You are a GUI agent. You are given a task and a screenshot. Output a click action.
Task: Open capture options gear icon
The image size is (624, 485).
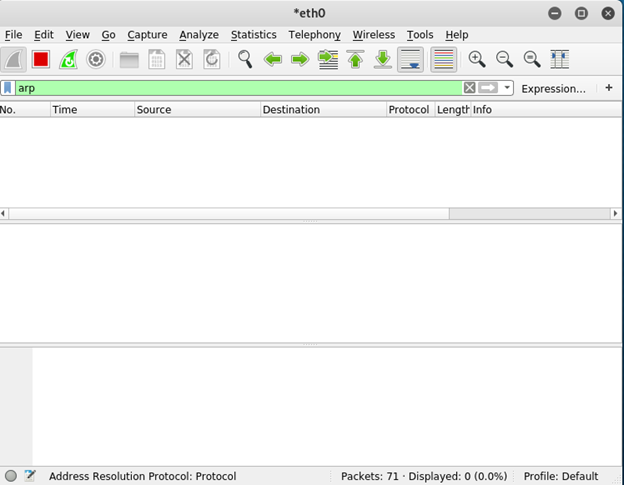pyautogui.click(x=96, y=60)
